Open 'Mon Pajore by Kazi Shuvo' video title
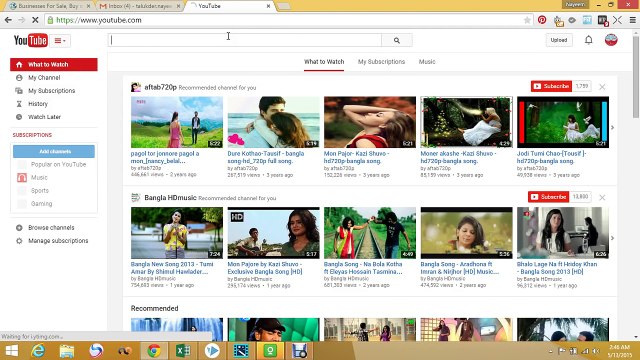 pyautogui.click(x=265, y=268)
